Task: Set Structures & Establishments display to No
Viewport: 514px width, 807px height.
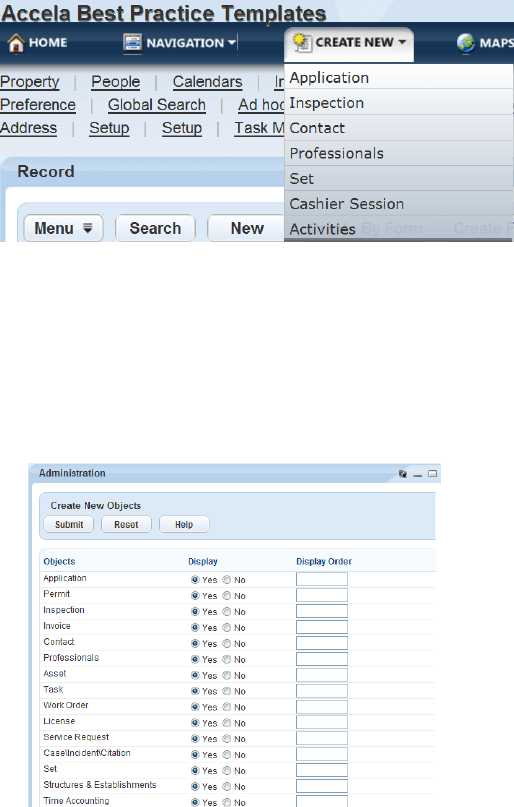Action: (226, 787)
